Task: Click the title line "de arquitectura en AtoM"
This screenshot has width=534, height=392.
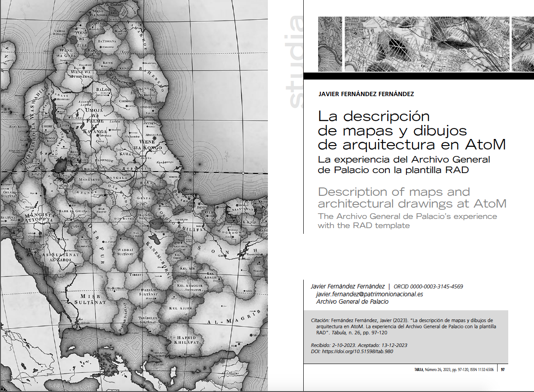Action: tap(412, 144)
